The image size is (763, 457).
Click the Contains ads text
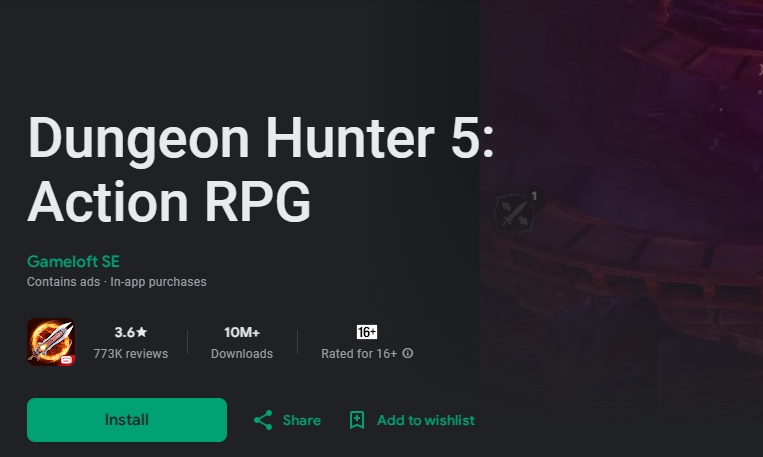[x=63, y=282]
